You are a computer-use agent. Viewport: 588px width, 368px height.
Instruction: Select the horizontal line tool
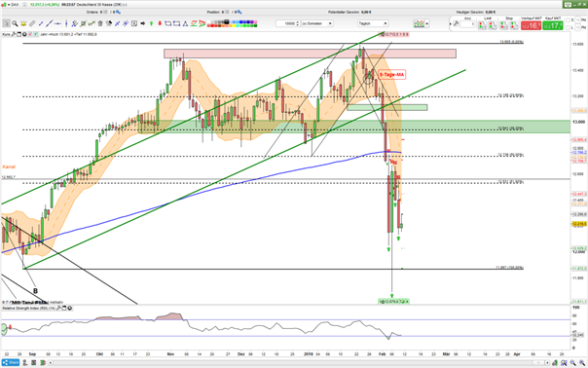coord(57,23)
